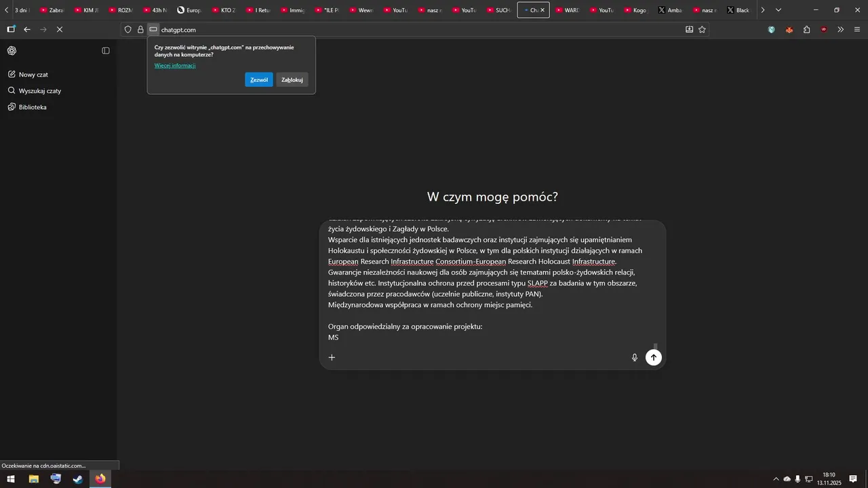Click the tray microphone icon
Viewport: 868px width, 488px height.
pos(797,479)
